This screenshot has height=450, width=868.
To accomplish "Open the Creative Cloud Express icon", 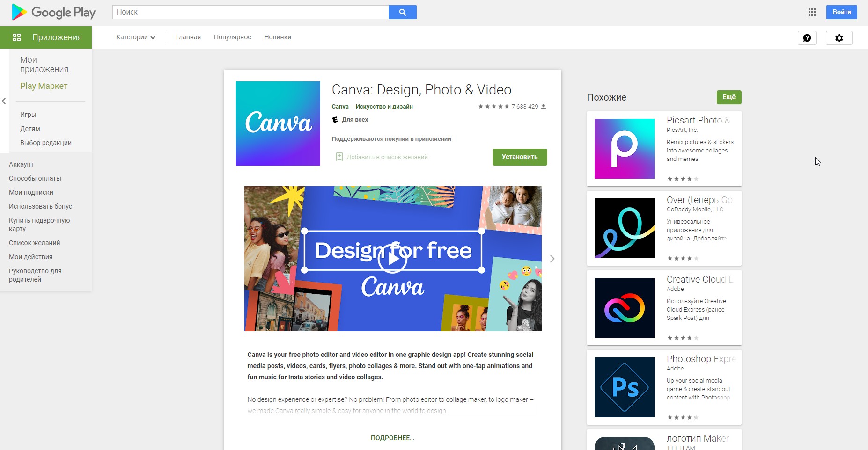I will [625, 308].
